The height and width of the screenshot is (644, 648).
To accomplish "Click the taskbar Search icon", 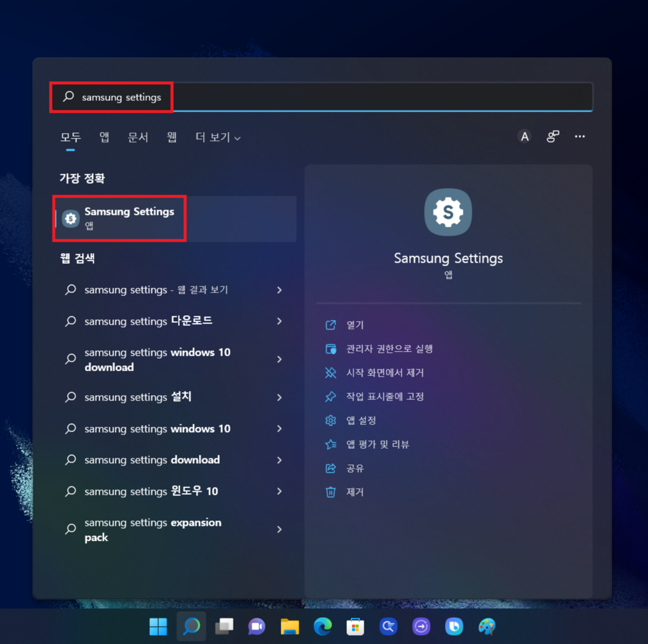I will pos(191,627).
